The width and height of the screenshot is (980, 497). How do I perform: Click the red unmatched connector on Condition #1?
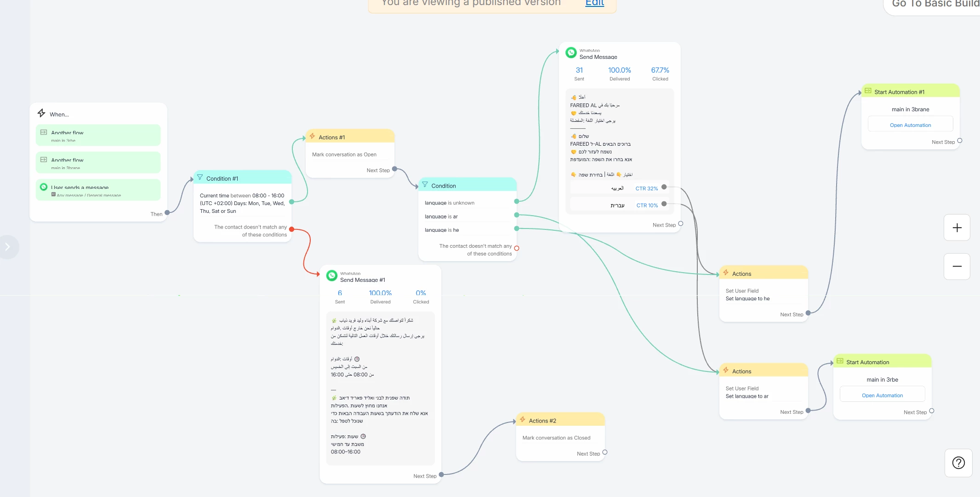[x=291, y=229]
